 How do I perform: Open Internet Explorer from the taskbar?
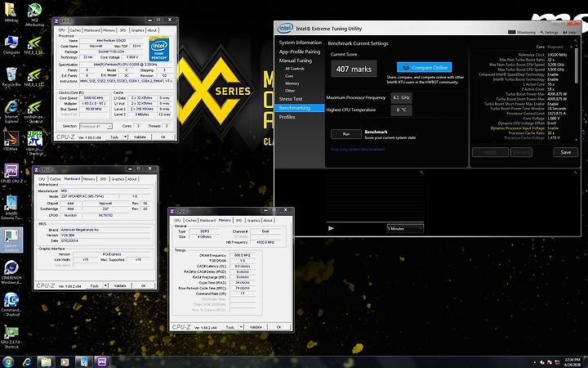tap(27, 362)
